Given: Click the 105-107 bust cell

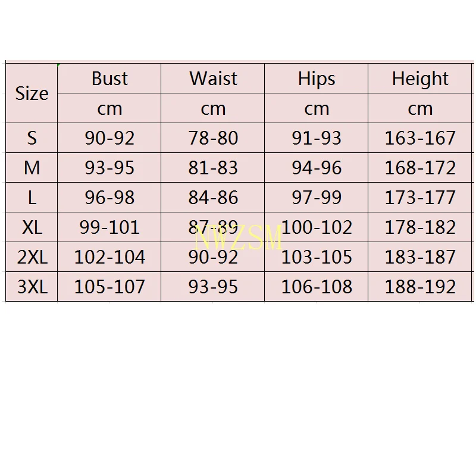Looking at the screenshot, I should tap(109, 287).
